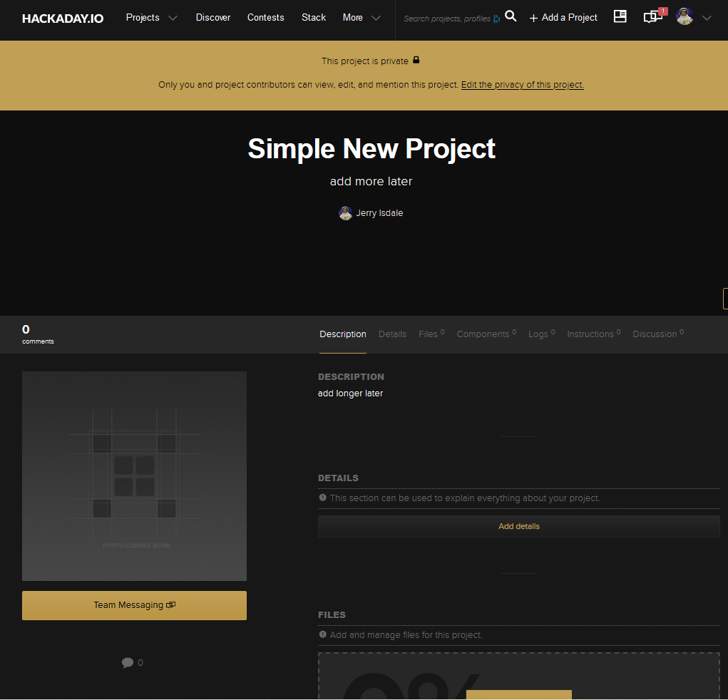Viewport: 728px width, 700px height.
Task: Switch to the Details tab
Action: pyautogui.click(x=392, y=334)
